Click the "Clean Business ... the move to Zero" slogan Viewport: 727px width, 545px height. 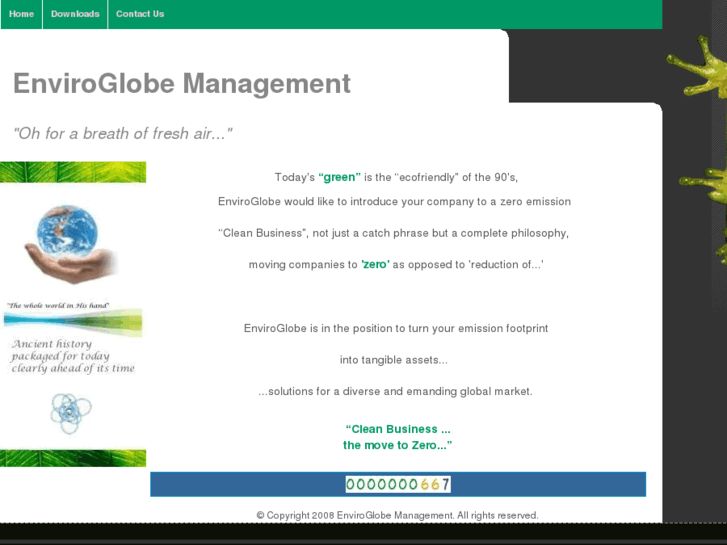(397, 437)
